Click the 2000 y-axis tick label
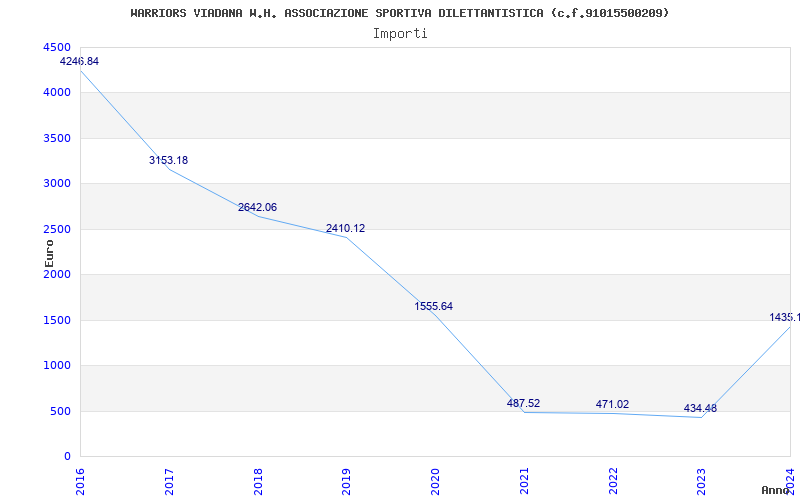The width and height of the screenshot is (800, 500). click(x=57, y=274)
